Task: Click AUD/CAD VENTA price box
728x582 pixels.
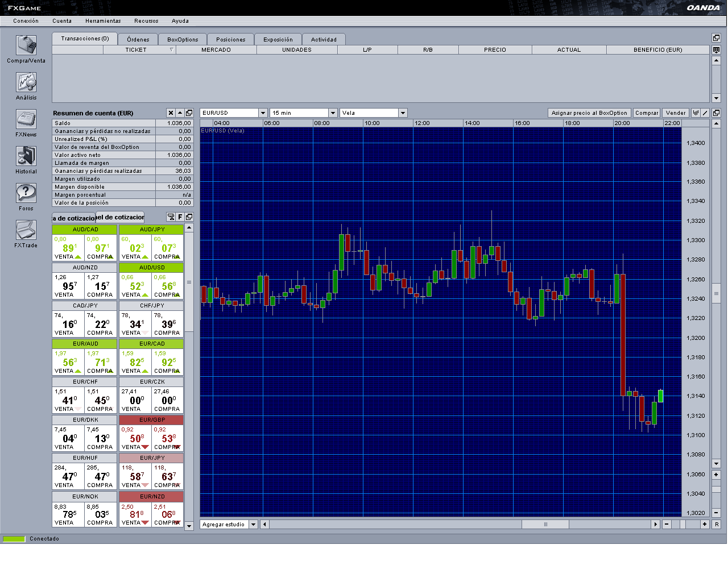Action: pyautogui.click(x=68, y=247)
